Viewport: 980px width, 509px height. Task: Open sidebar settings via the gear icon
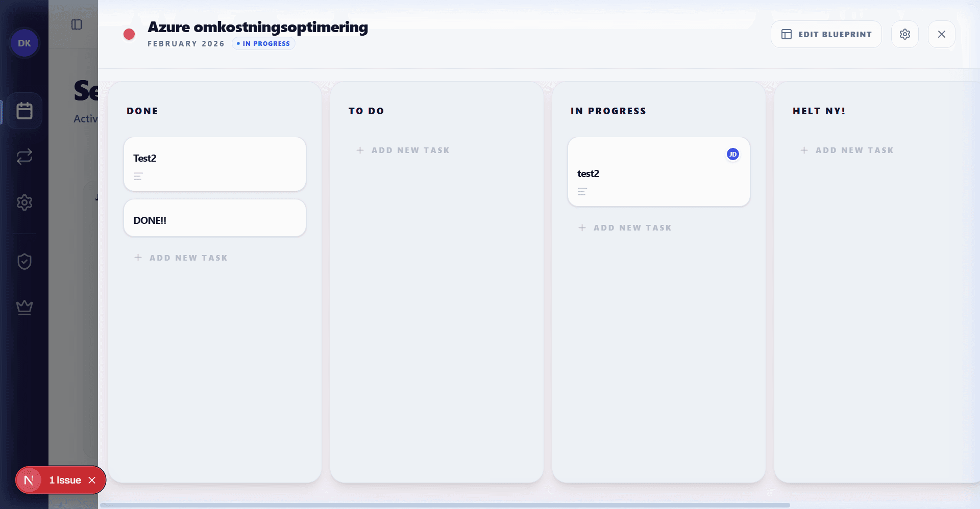point(24,202)
